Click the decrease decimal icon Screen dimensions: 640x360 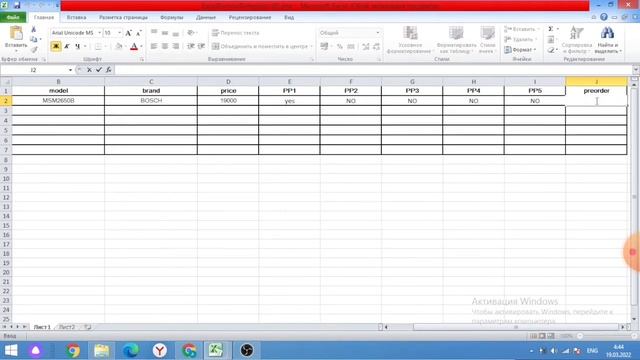point(376,47)
